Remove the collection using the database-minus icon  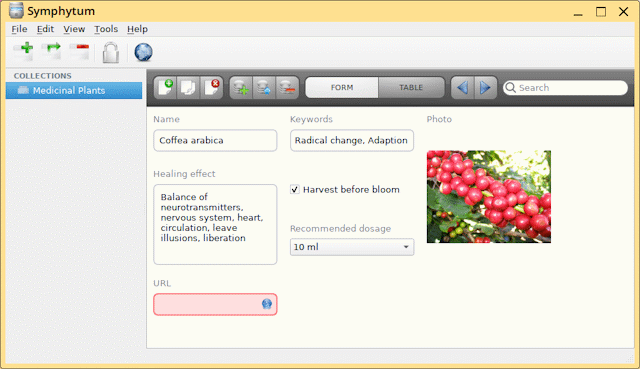(x=287, y=87)
